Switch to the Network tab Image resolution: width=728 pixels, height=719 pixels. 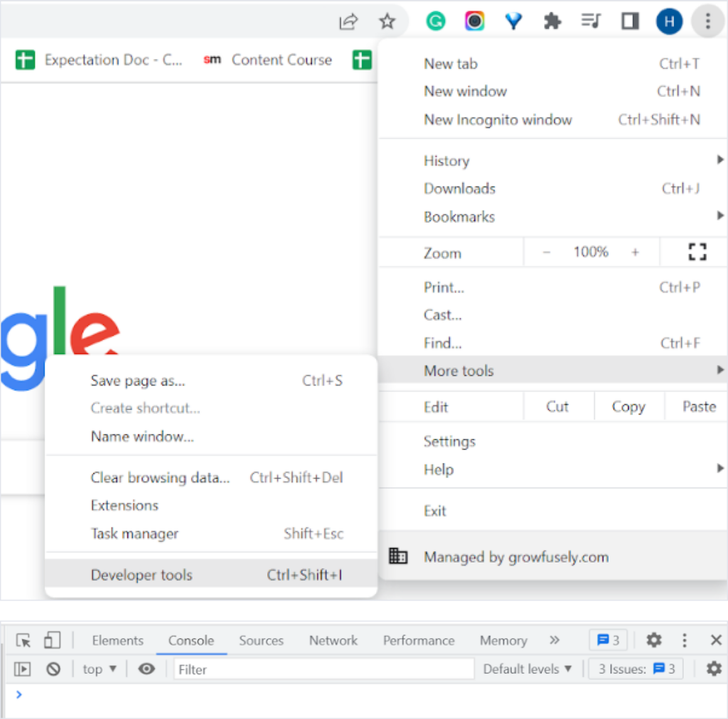[333, 640]
